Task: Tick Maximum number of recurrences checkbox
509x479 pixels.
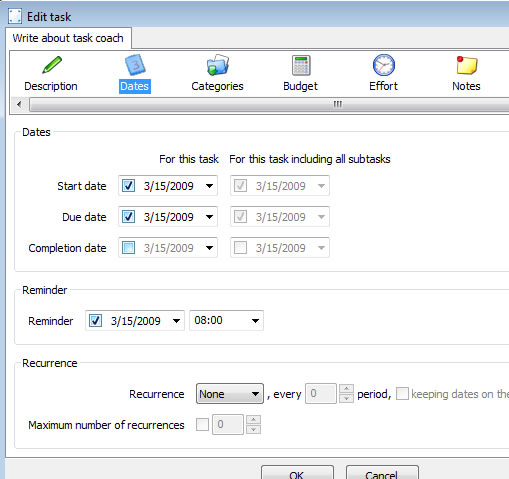Action: pyautogui.click(x=202, y=425)
